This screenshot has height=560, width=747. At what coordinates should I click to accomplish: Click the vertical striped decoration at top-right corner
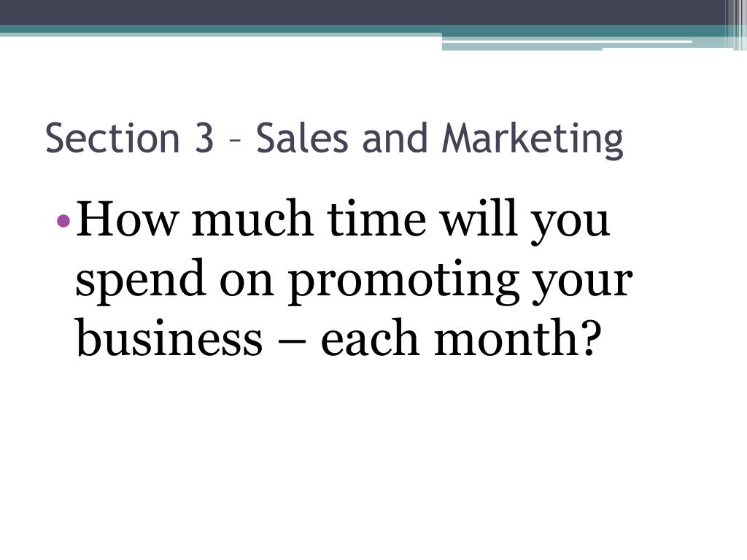735,25
